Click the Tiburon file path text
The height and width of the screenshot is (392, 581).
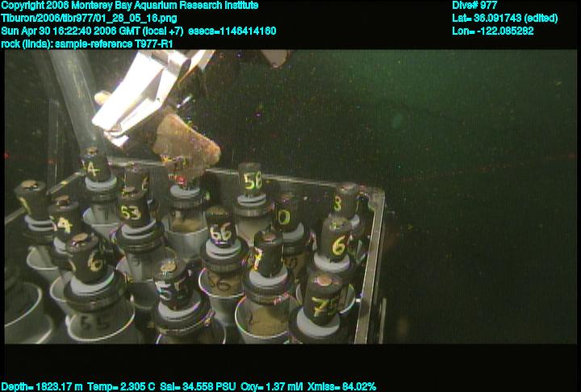coord(89,18)
